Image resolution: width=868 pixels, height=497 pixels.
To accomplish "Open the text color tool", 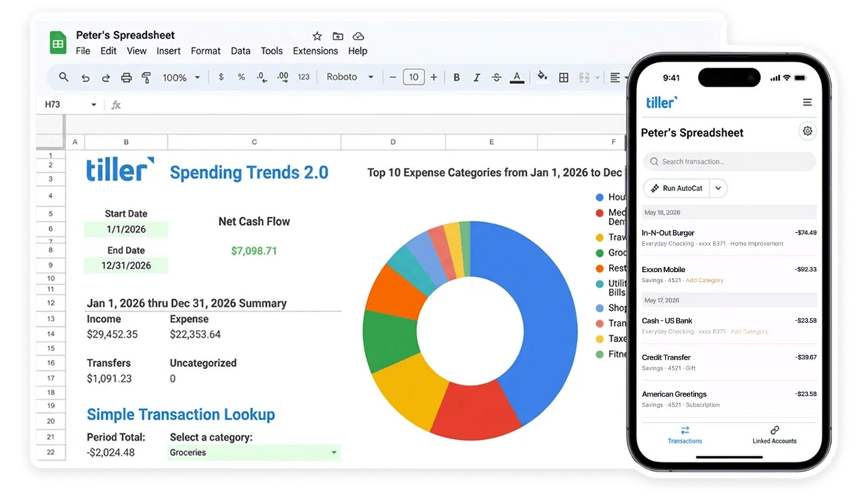I will (516, 77).
